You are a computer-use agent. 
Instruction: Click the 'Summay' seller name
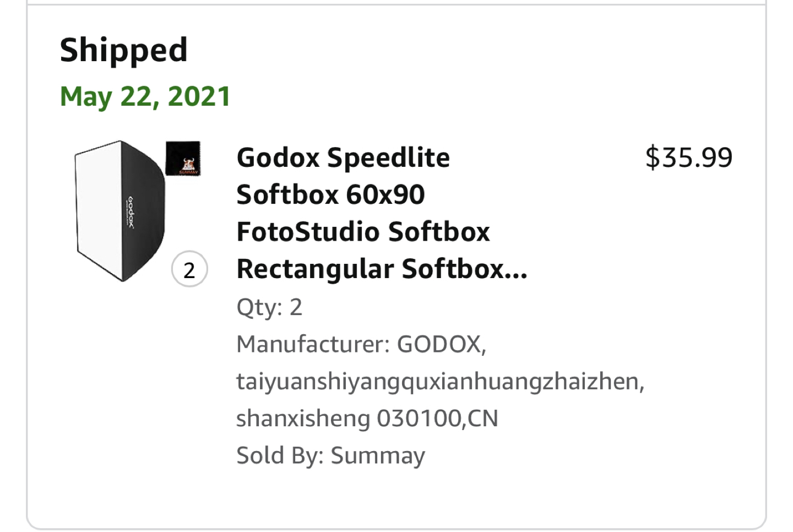tap(378, 456)
